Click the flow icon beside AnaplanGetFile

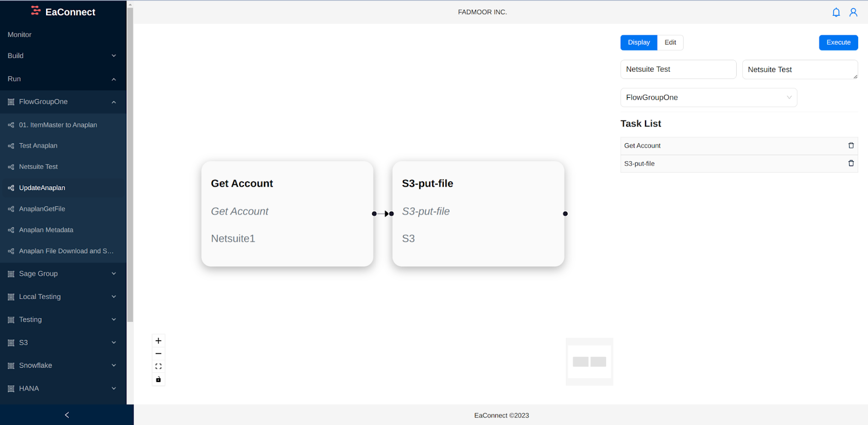(11, 209)
